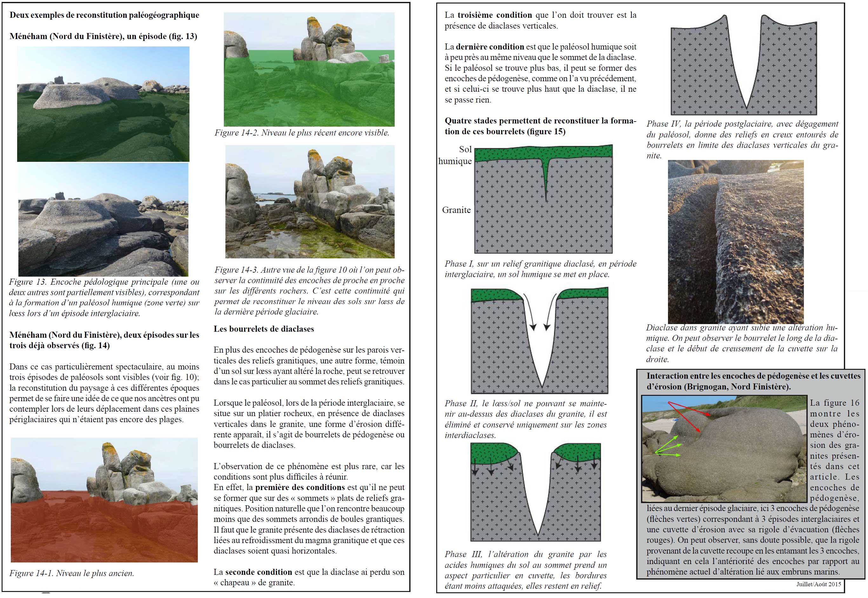Click paragraph starting 'L'observation de ce phénomène est plus rare'
This screenshot has height=598, width=868.
tap(309, 471)
